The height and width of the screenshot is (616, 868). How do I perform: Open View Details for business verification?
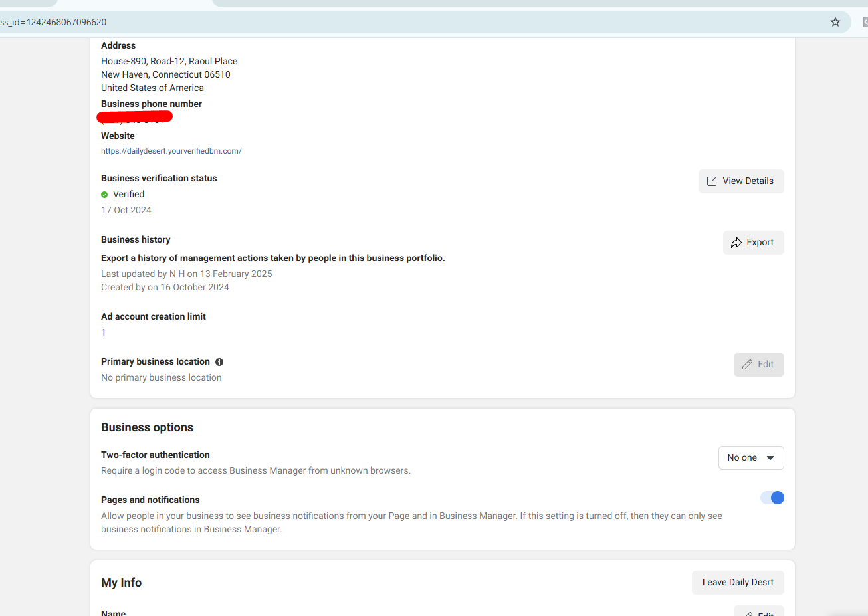(x=740, y=181)
